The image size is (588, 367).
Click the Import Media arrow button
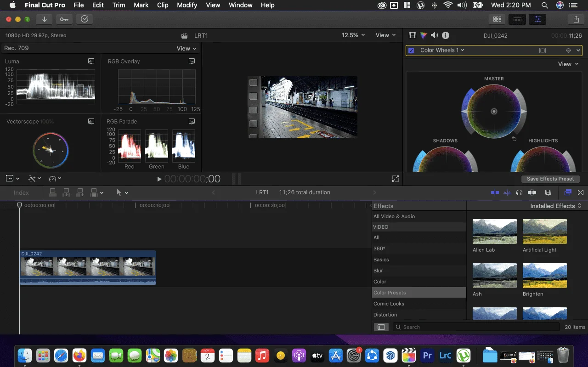pos(45,19)
